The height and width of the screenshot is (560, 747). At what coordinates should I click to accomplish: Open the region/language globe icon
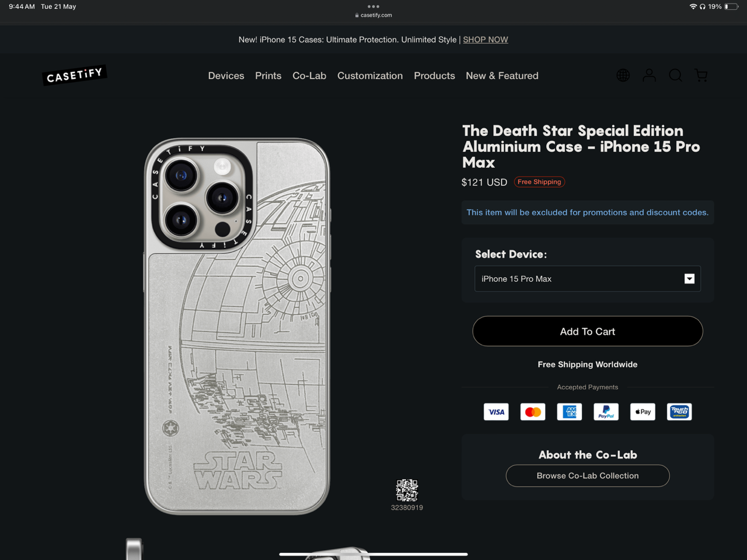pos(623,75)
